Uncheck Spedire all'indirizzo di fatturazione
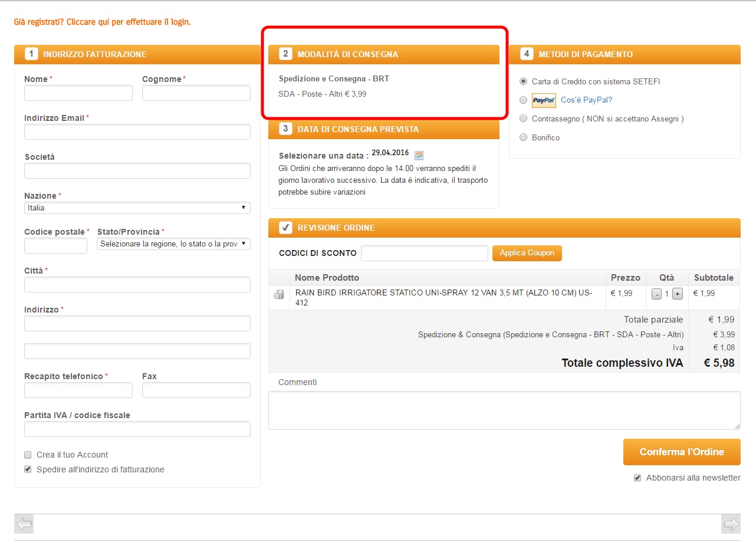Image resolution: width=756 pixels, height=549 pixels. point(28,469)
